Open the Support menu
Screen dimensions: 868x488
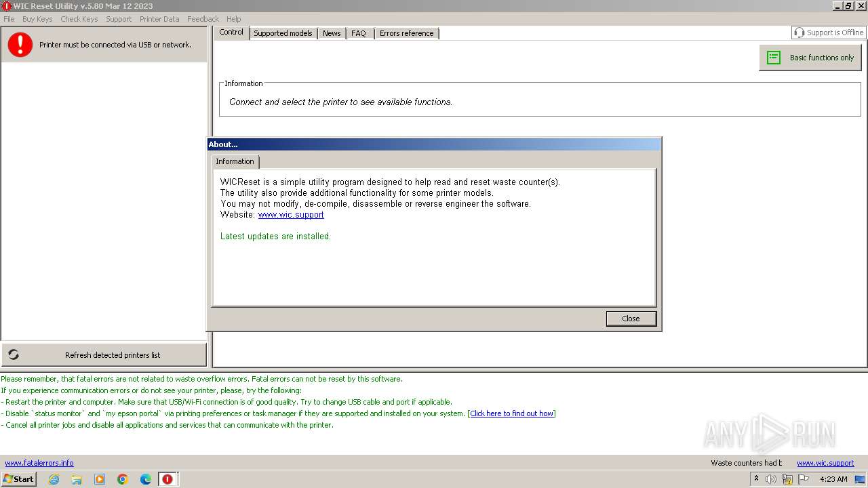point(119,19)
